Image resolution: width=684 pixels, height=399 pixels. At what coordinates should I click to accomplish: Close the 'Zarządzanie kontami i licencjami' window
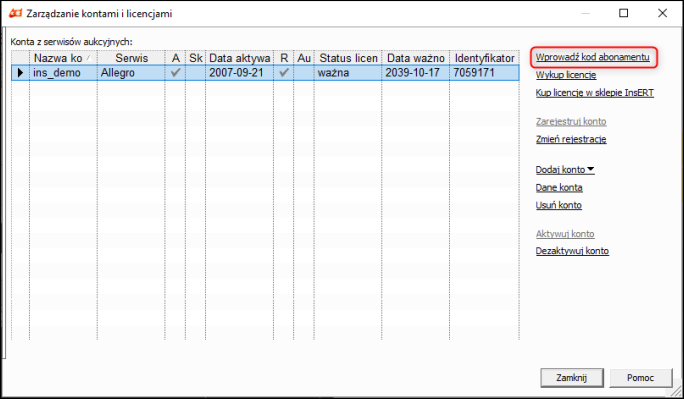tap(662, 13)
